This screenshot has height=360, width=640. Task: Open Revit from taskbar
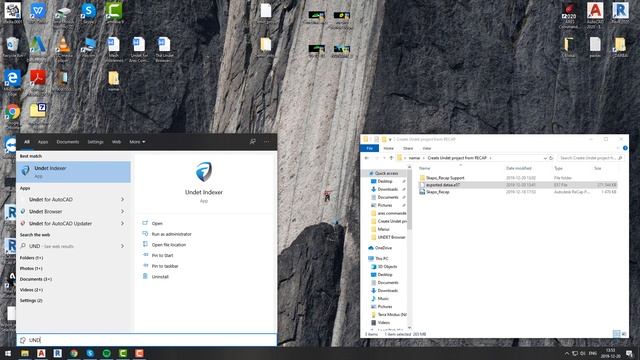[x=58, y=353]
